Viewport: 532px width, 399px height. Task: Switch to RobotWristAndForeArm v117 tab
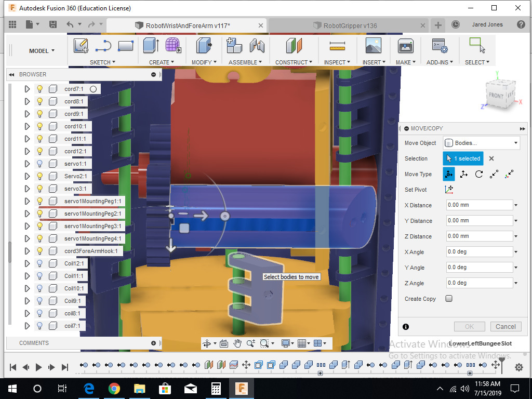point(185,26)
